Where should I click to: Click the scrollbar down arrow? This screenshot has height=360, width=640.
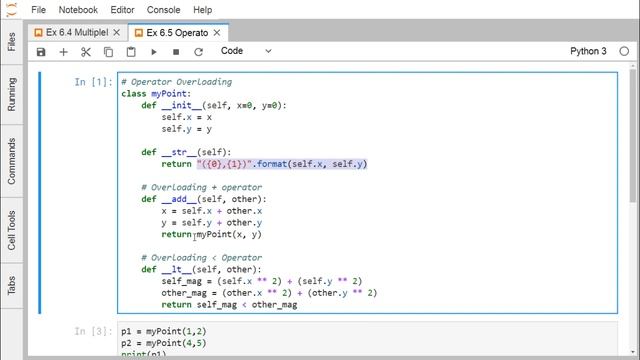633,351
